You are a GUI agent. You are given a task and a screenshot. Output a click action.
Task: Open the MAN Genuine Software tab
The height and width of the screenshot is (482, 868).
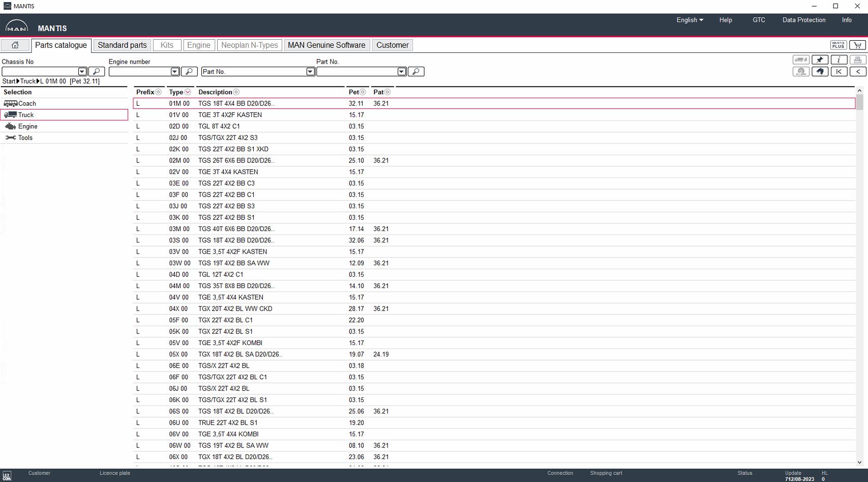click(326, 45)
